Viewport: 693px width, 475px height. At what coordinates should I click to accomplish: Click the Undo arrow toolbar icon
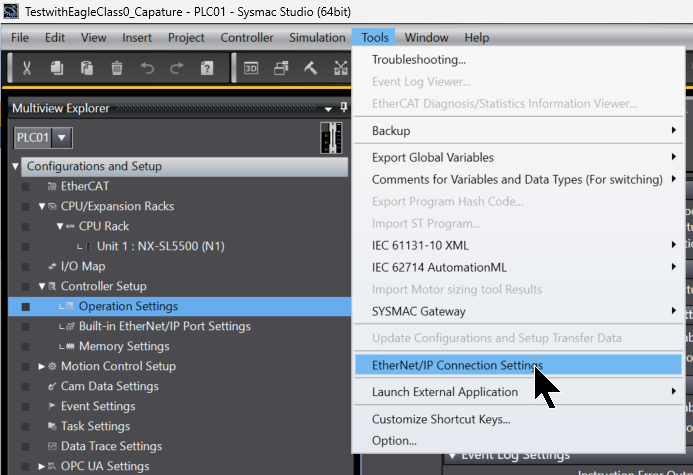pos(147,68)
